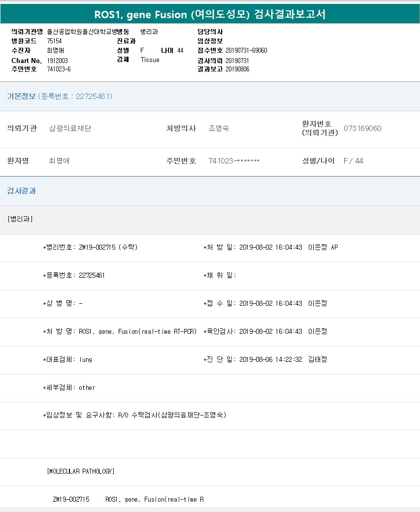Click the 기본정보 section header
This screenshot has height=512, width=420.
coord(21,96)
